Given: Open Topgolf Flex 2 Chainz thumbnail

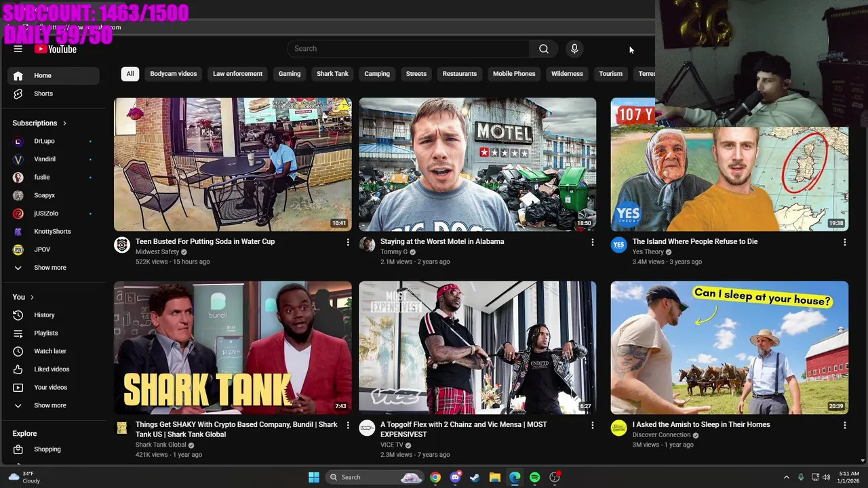Looking at the screenshot, I should point(477,348).
